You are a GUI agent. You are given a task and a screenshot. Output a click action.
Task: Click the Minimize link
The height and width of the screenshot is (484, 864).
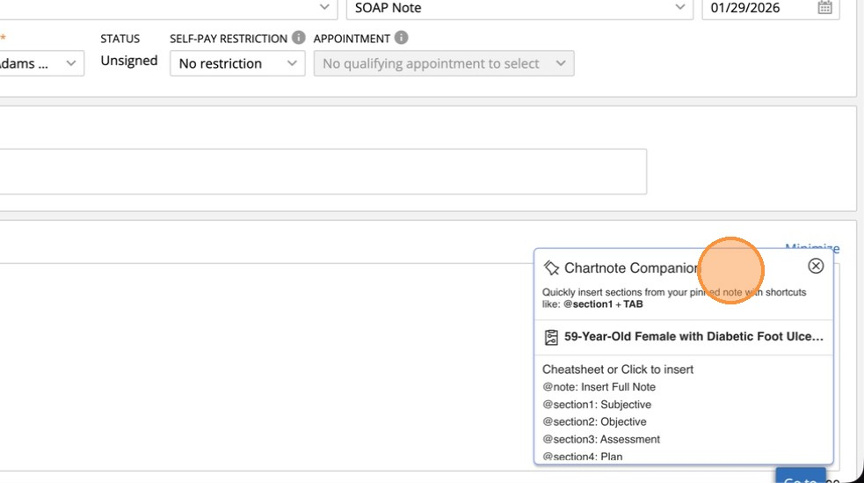[812, 248]
